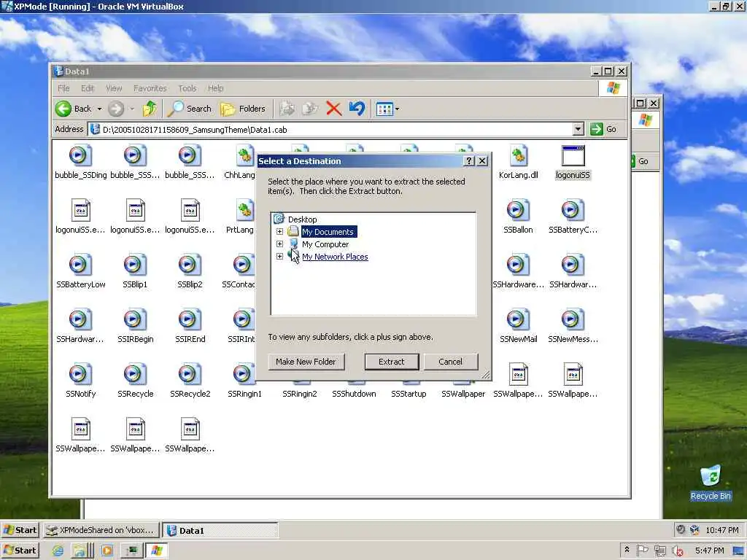The height and width of the screenshot is (560, 747).
Task: Select the SSRecycle2 sound file
Action: coord(190,382)
